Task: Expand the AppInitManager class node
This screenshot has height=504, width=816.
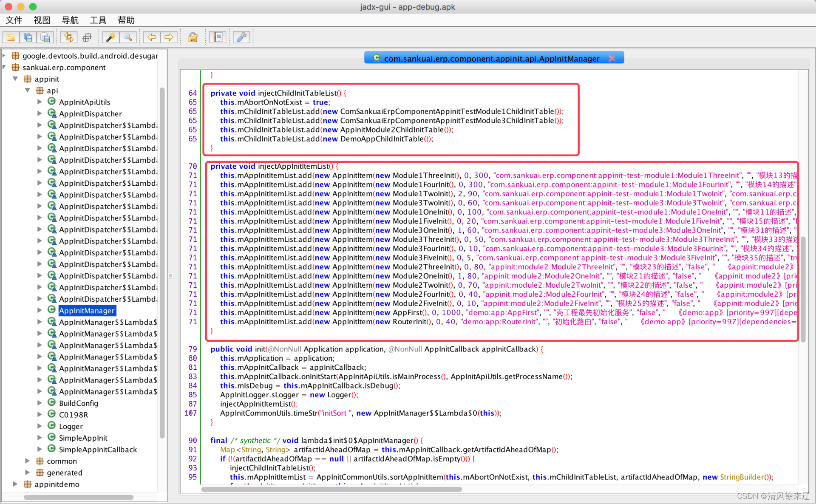Action: (39, 310)
